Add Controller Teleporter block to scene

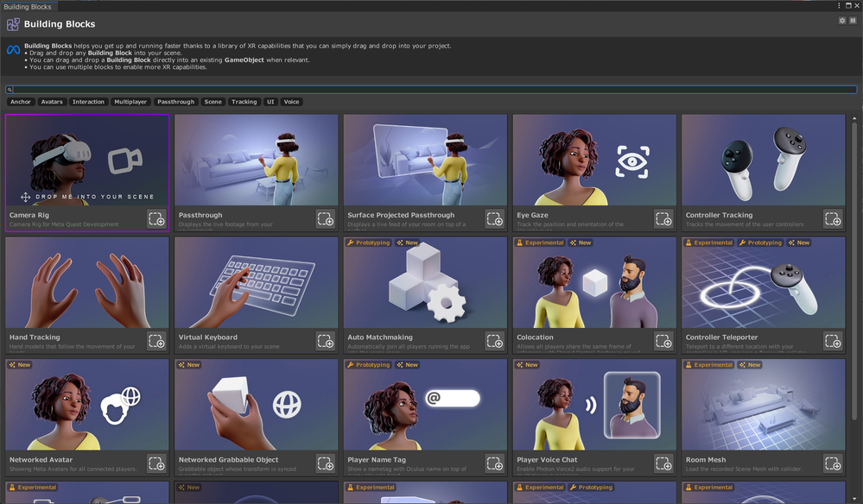pos(833,341)
